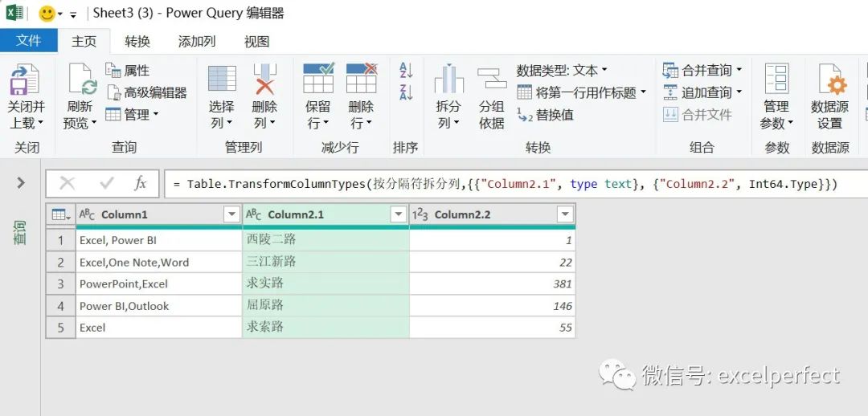
Task: Select the Column2.2 header
Action: pyautogui.click(x=492, y=214)
